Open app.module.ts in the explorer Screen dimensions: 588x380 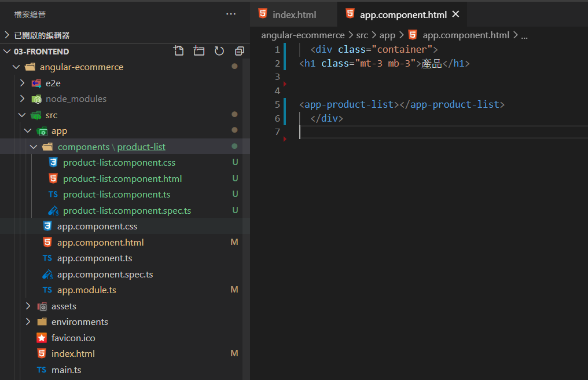click(x=86, y=290)
